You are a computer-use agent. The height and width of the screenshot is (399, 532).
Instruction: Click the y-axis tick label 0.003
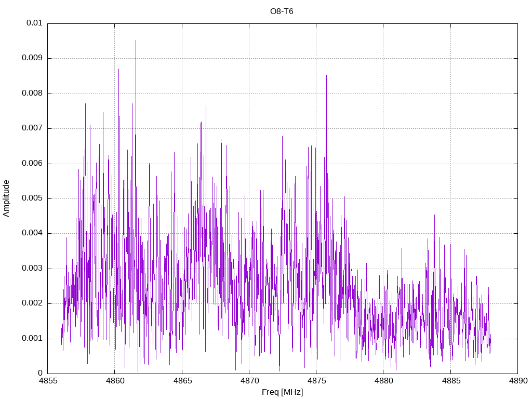point(32,269)
